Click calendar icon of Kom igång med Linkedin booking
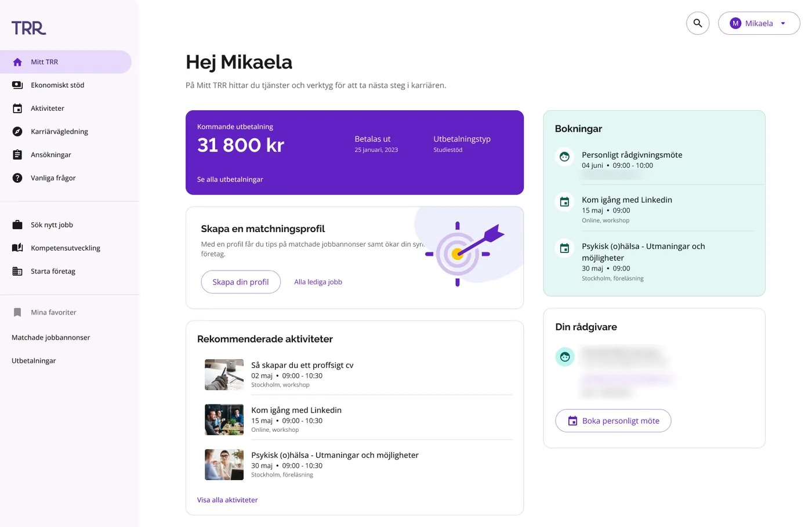The image size is (812, 527). [x=564, y=202]
